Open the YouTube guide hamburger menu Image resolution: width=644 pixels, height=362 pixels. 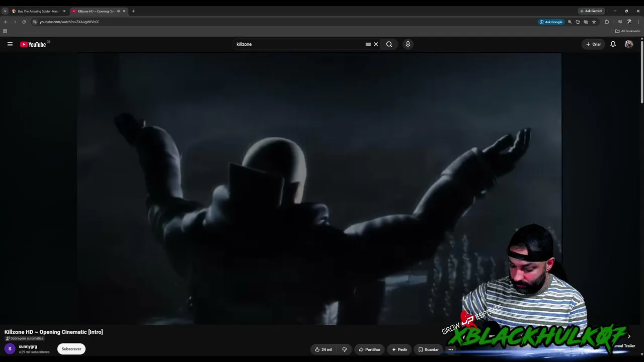10,44
